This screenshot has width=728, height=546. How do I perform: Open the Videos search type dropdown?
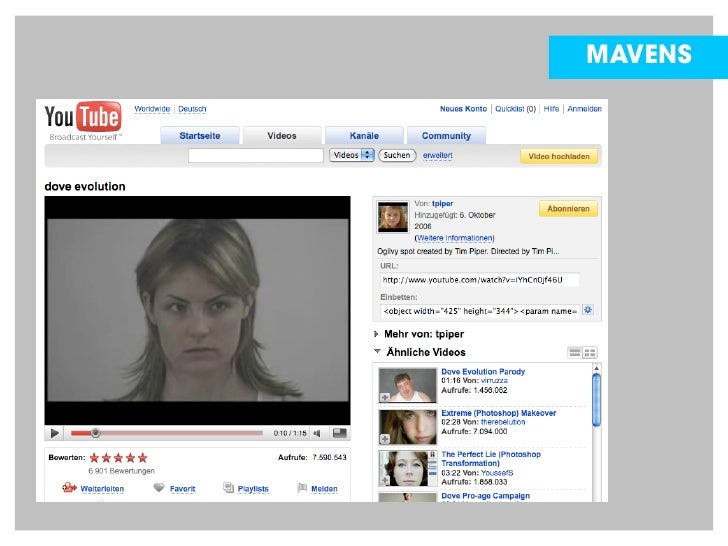[x=351, y=155]
